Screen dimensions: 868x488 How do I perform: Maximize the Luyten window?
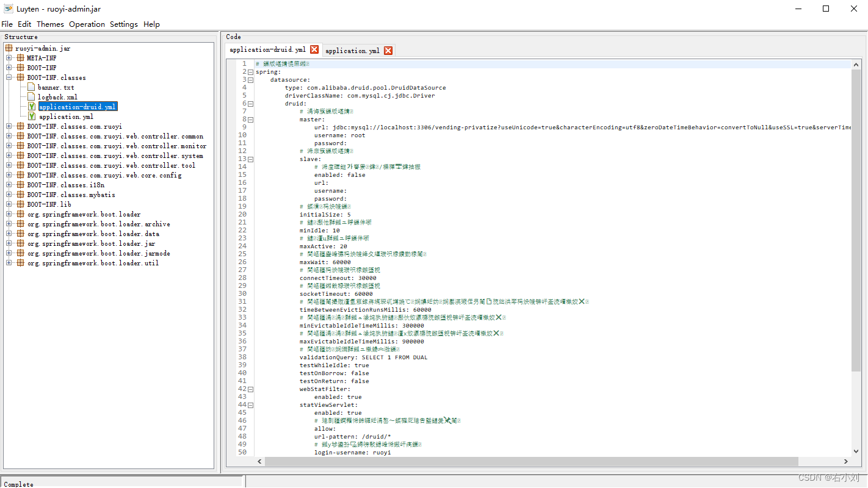point(826,9)
